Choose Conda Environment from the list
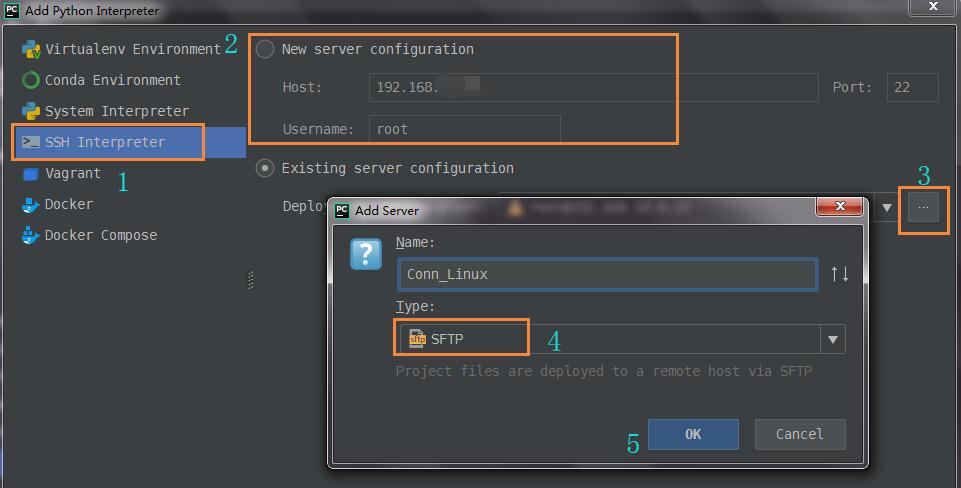 pos(112,80)
